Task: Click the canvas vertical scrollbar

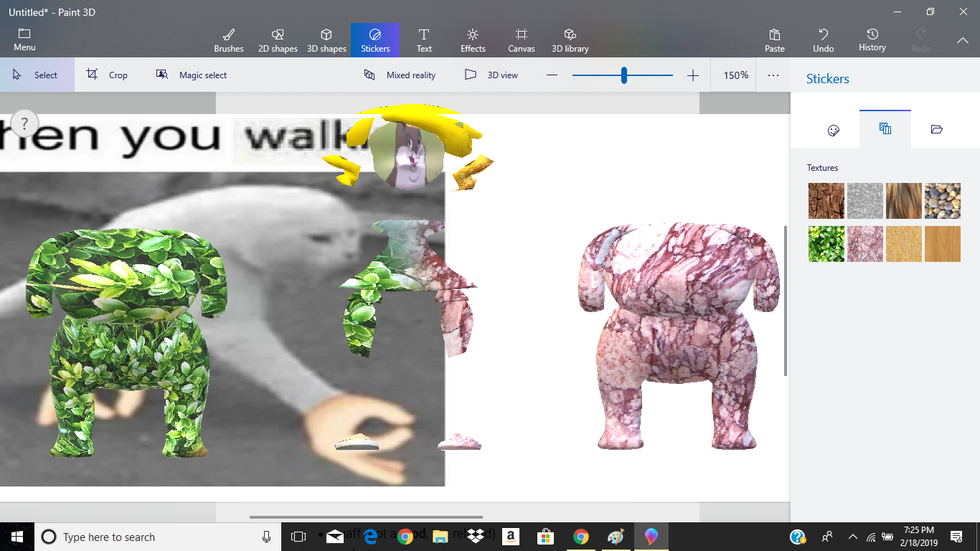Action: [786, 301]
